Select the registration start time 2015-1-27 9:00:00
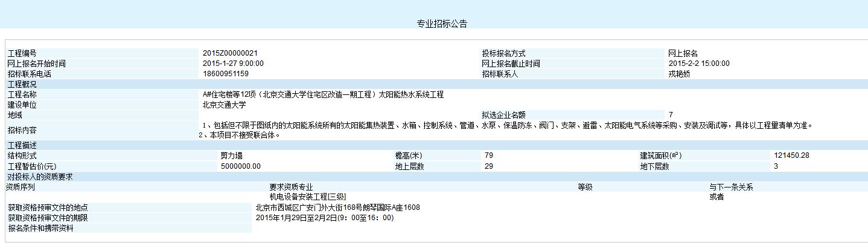868x251 pixels. (233, 64)
